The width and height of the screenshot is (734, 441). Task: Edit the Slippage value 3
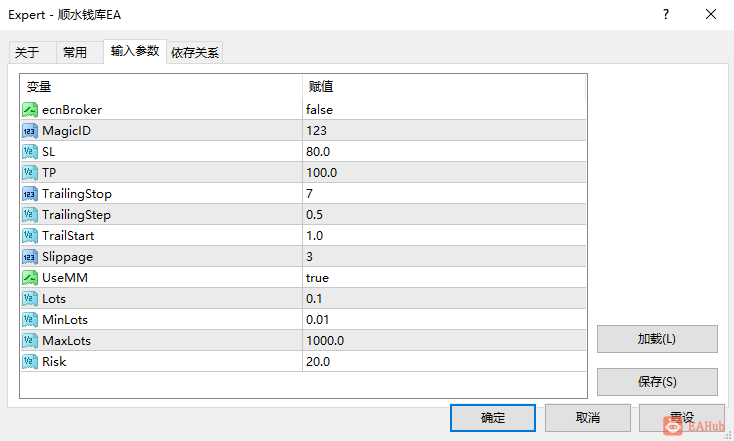tap(444, 257)
